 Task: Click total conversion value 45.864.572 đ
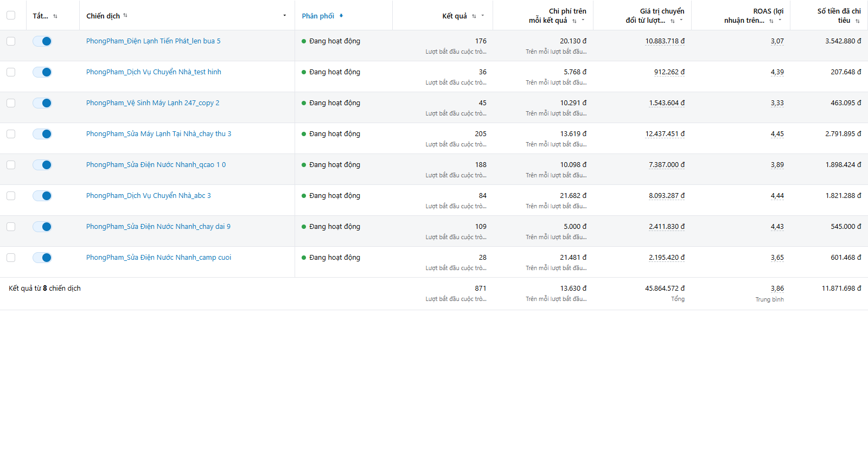pyautogui.click(x=665, y=289)
